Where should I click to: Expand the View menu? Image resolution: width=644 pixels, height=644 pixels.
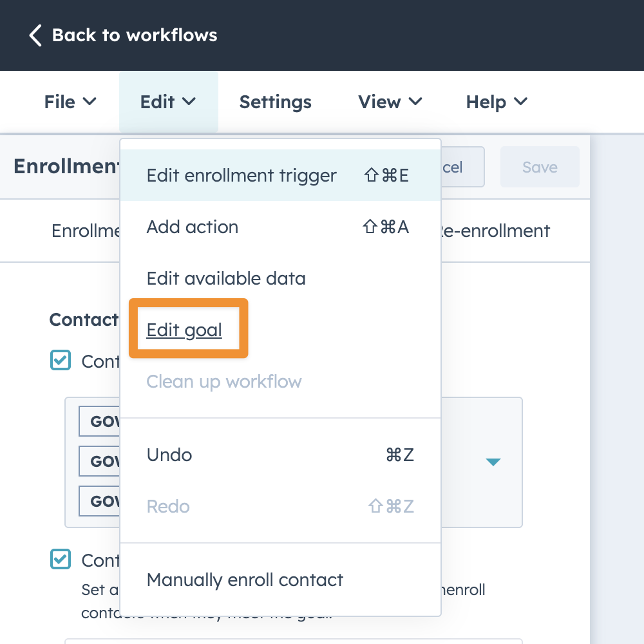(x=390, y=102)
